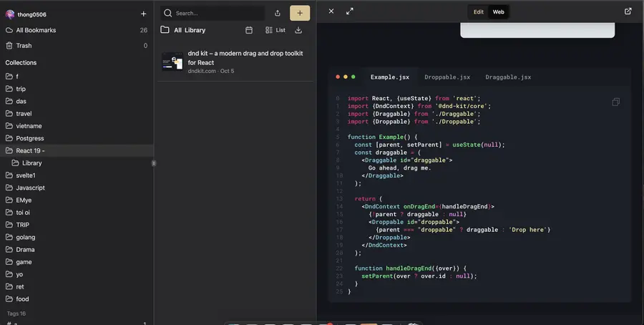Viewport: 644px width, 325px height.
Task: Open the golang collection
Action: 77,237
